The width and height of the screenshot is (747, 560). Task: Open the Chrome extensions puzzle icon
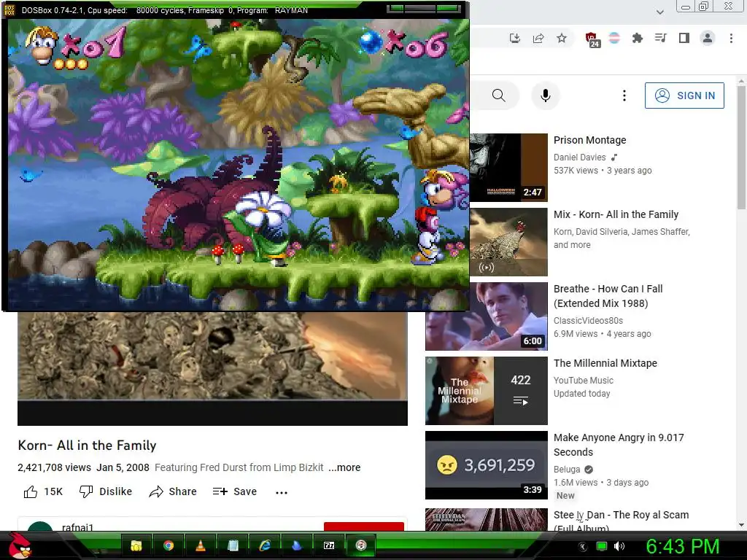point(638,38)
